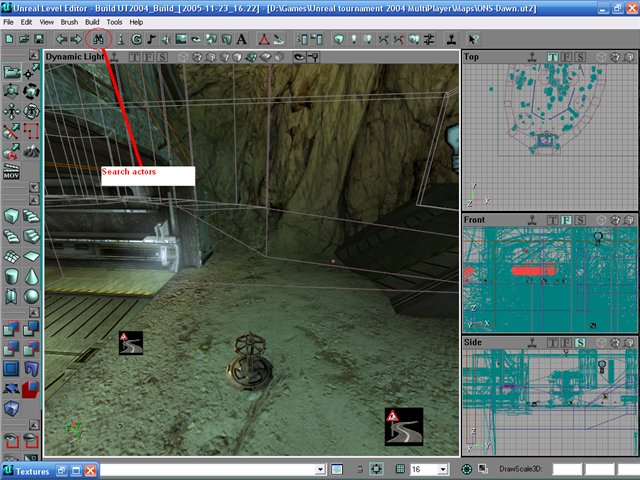This screenshot has height=480, width=640.
Task: Click the Search Actors binoculars icon
Action: 99,39
